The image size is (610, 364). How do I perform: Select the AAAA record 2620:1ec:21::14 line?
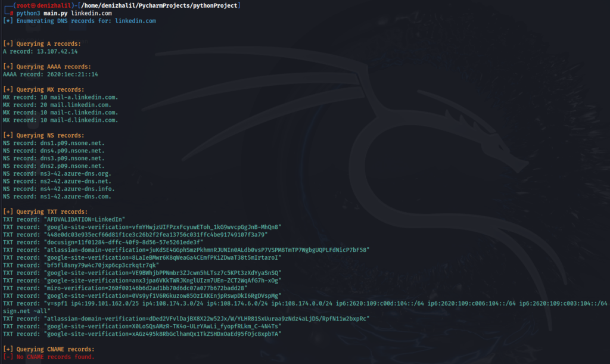pos(51,74)
